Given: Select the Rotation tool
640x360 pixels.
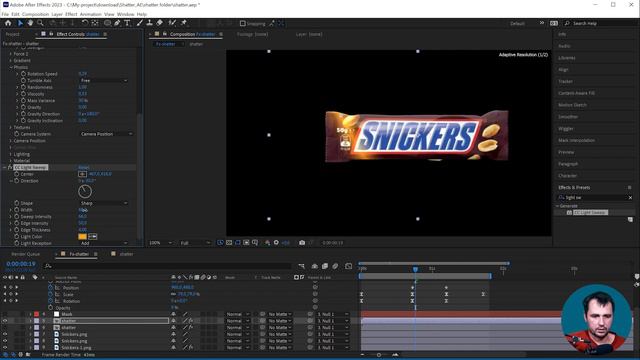Looking at the screenshot, I should [84, 23].
